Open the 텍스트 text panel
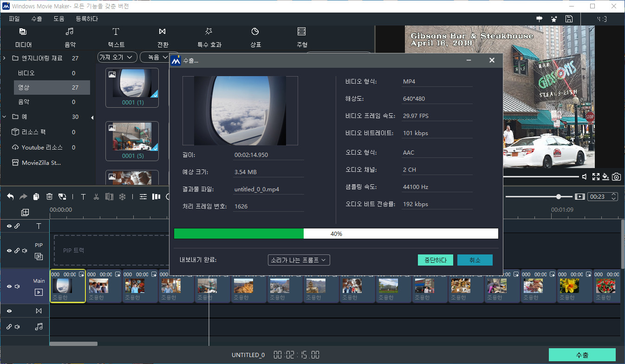The image size is (625, 364). (116, 38)
